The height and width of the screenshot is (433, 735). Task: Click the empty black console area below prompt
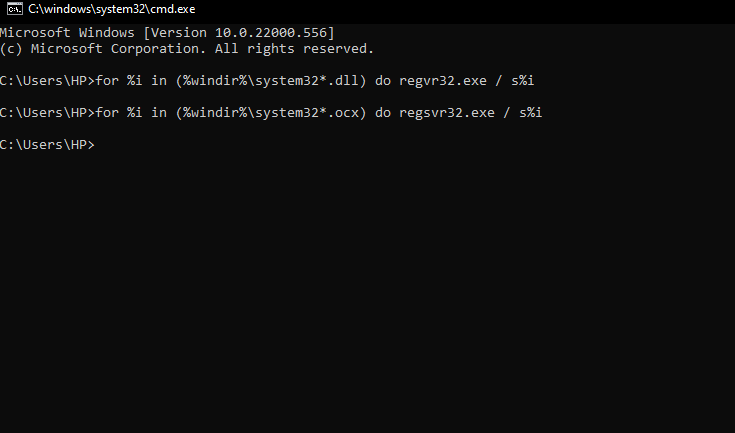[x=367, y=300]
